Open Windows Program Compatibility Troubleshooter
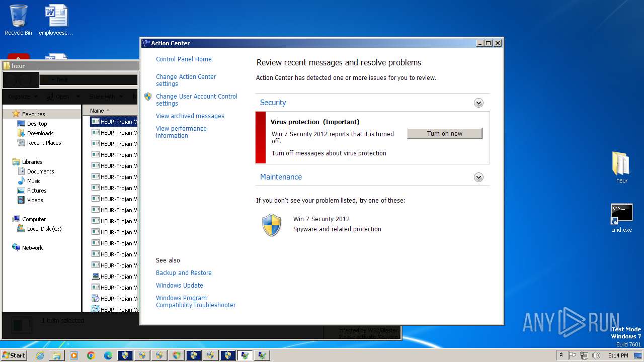Screen dimensions: 644x362 (196, 301)
